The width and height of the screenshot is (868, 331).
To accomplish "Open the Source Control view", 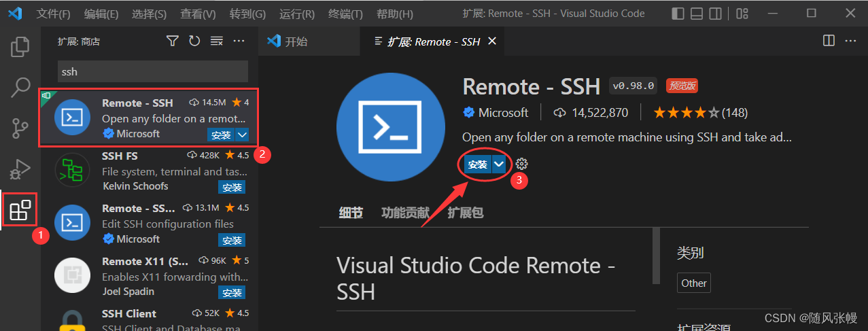I will pyautogui.click(x=20, y=128).
